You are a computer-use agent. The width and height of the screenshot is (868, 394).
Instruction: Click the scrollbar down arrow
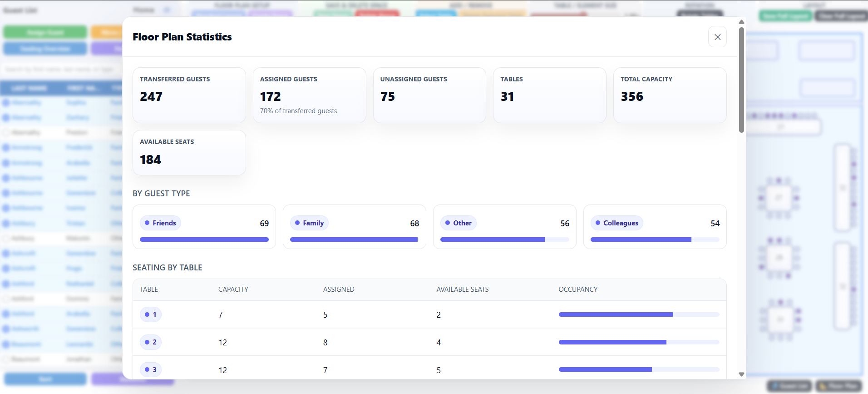coord(741,374)
